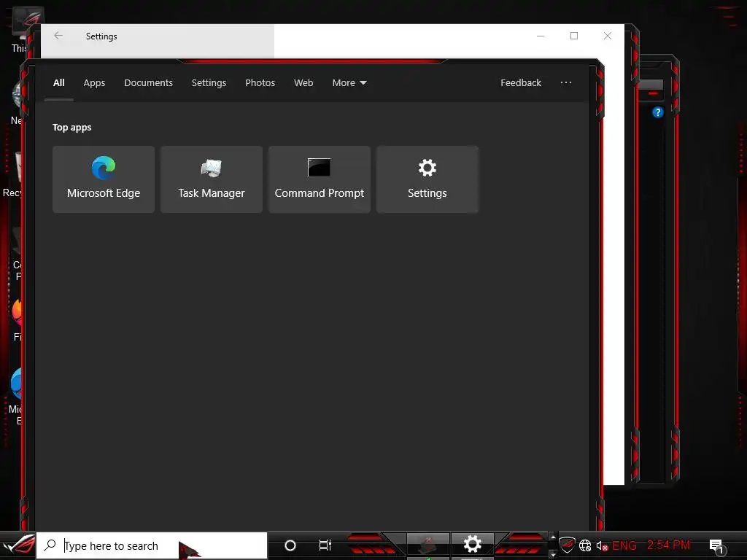Open Command Prompt tile

coord(320,179)
